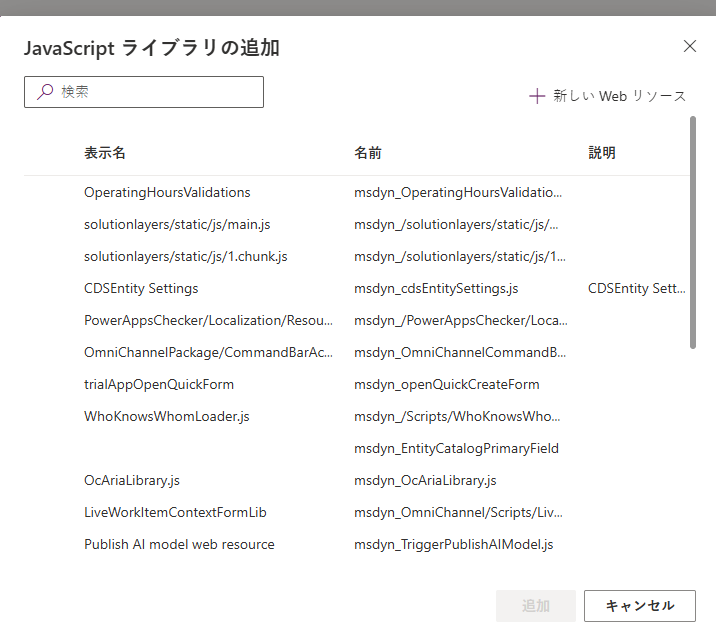The width and height of the screenshot is (716, 637).
Task: Select PowerAppsChecker/Localization/Resou... row
Action: 356,320
